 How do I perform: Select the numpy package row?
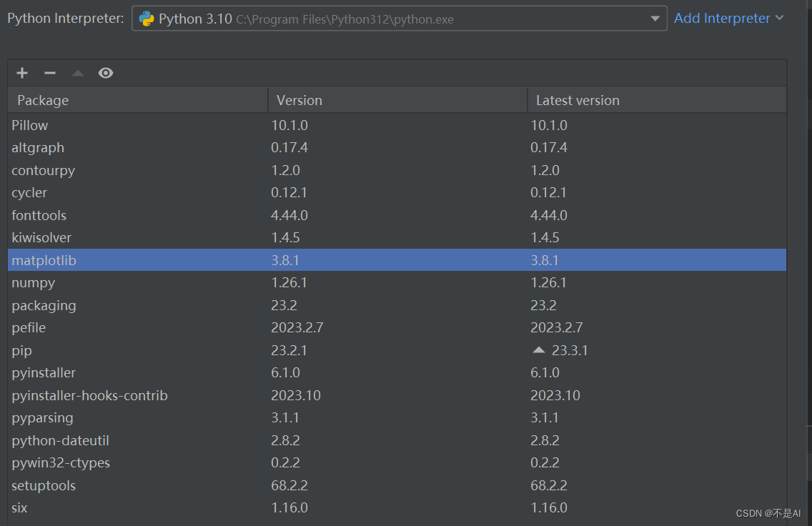click(x=33, y=282)
